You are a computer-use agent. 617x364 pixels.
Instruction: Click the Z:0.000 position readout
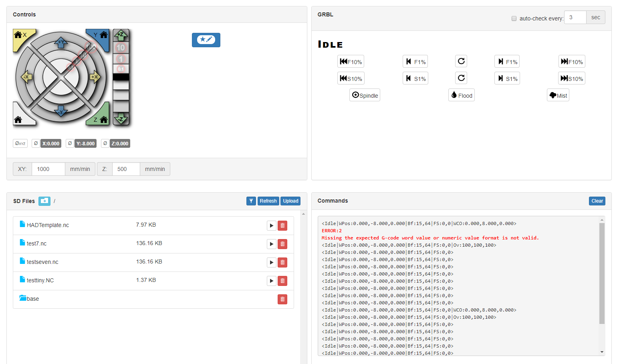click(x=120, y=143)
